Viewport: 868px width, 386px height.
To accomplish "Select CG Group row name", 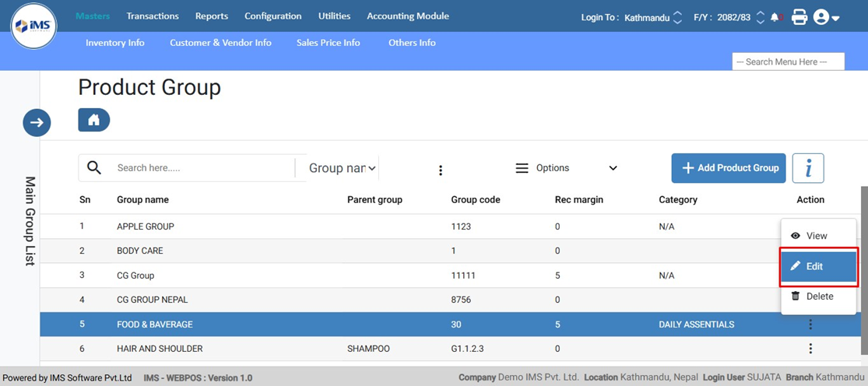I will (135, 275).
